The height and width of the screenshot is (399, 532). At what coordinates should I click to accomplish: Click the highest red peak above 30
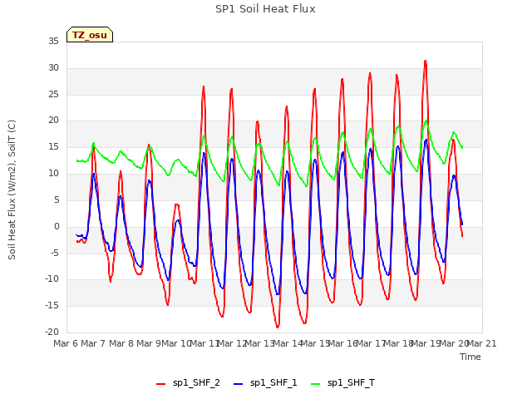click(426, 61)
